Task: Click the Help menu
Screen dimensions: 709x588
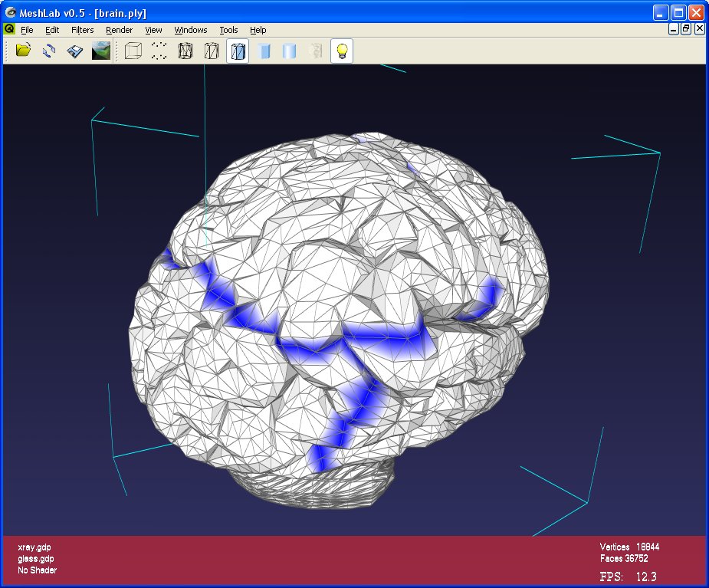Action: [258, 30]
